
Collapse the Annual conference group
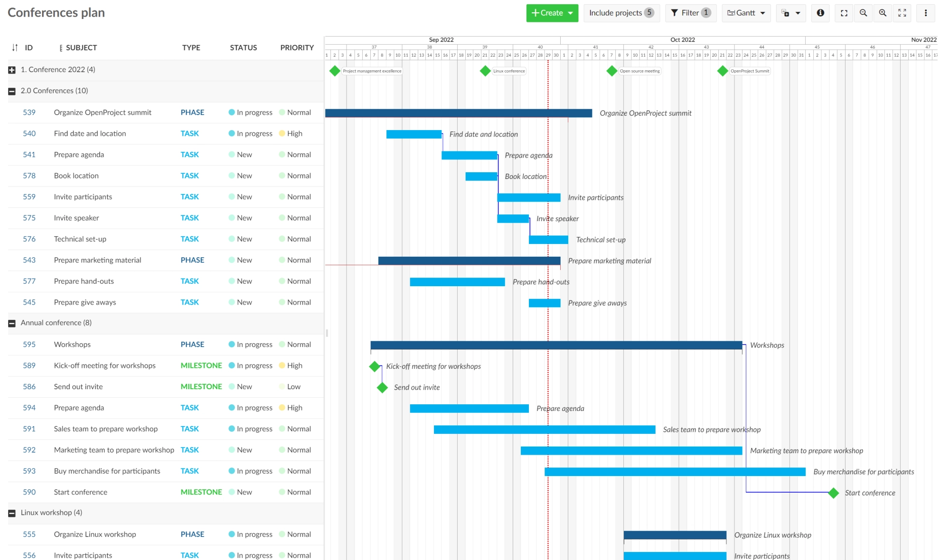12,323
